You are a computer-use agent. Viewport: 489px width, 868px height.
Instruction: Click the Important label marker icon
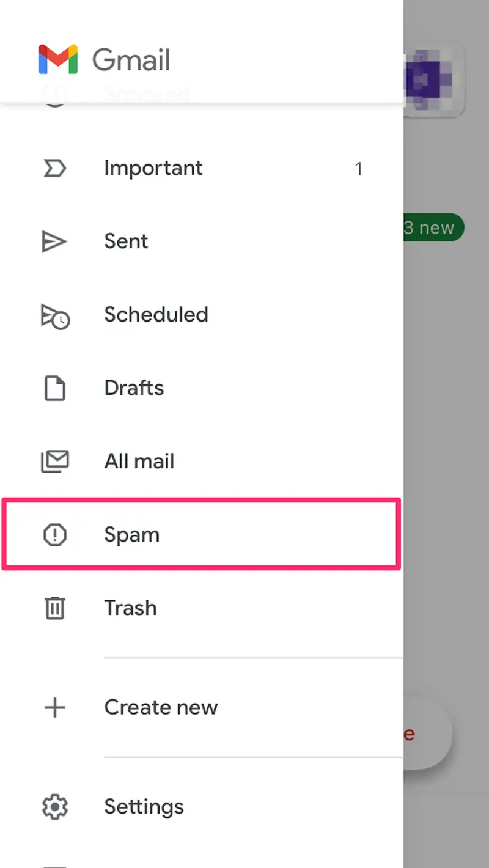coord(55,168)
